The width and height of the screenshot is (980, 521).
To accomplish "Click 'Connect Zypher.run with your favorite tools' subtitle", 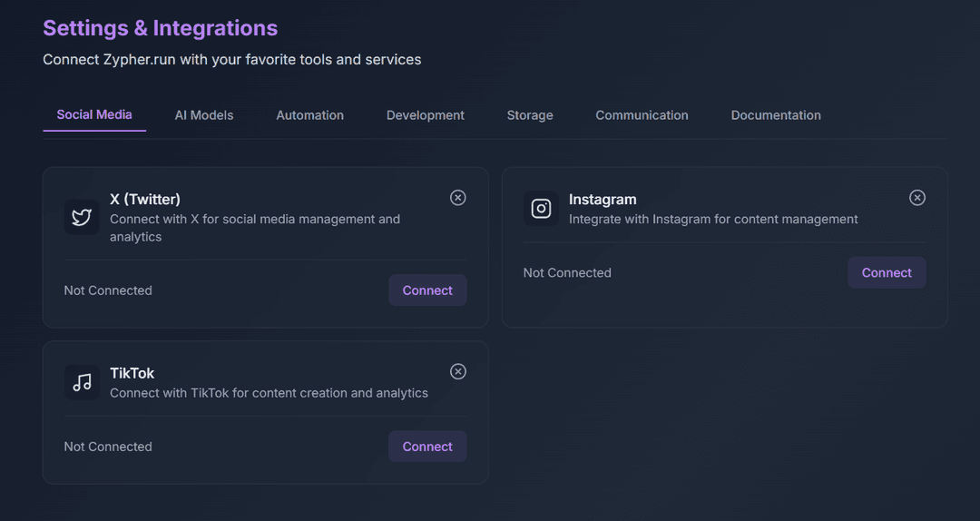I will [x=232, y=60].
